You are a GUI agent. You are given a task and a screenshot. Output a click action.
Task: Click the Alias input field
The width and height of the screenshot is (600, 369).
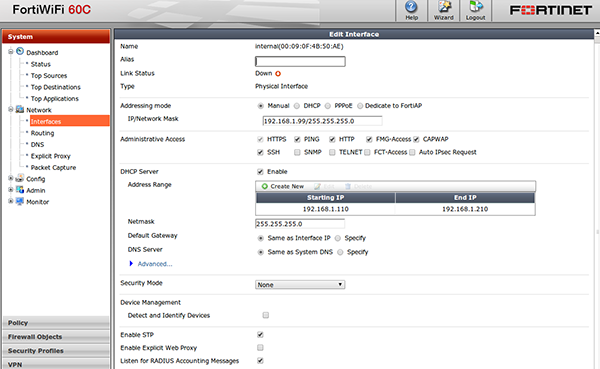[300, 61]
